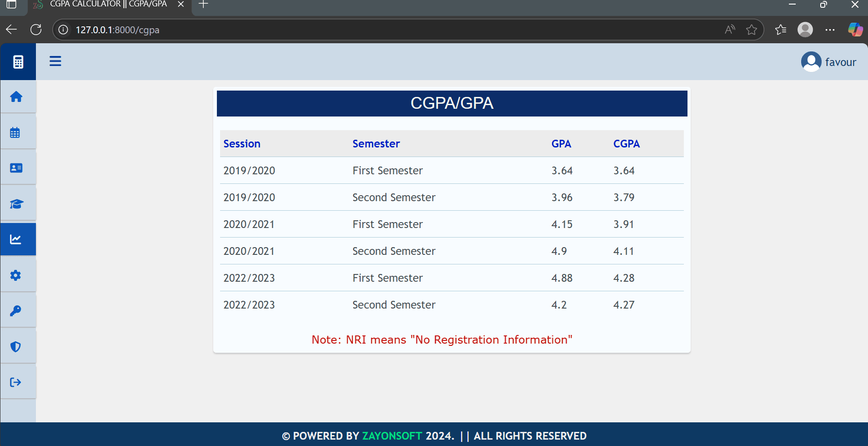The image size is (868, 446).
Task: Open the ID card icon in sidebar
Action: pos(16,168)
